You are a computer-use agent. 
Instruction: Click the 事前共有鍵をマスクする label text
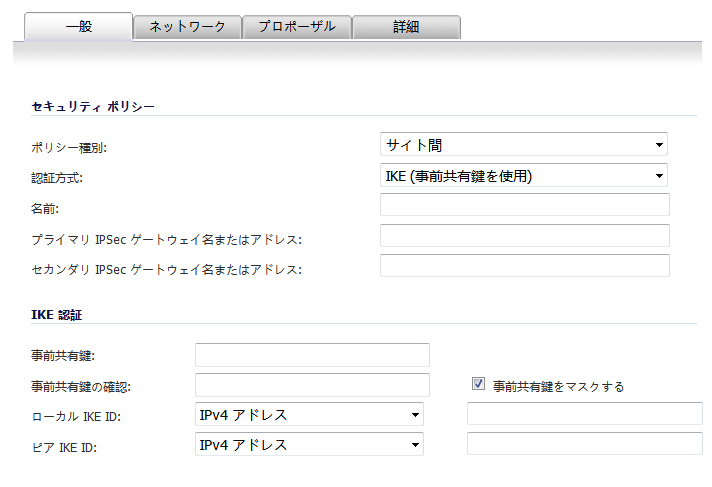click(x=559, y=387)
